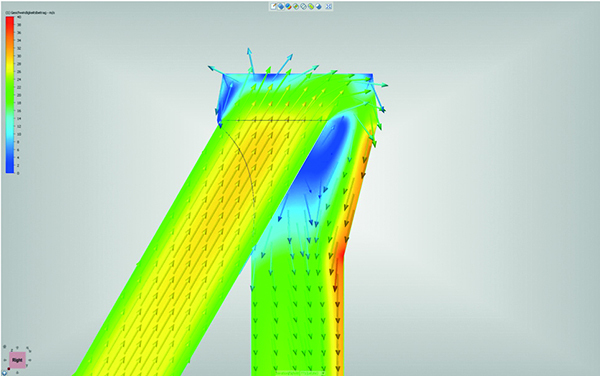
Task: Click the red top of the velocity color bar
Action: pos(10,20)
